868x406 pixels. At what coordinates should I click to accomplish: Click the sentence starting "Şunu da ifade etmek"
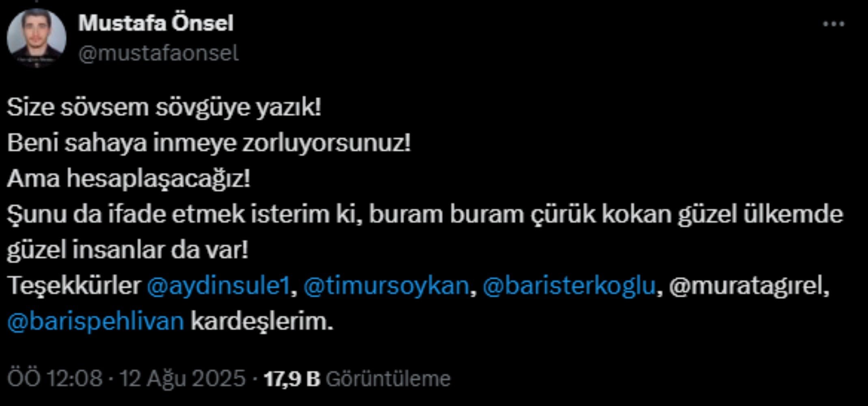[x=425, y=214]
